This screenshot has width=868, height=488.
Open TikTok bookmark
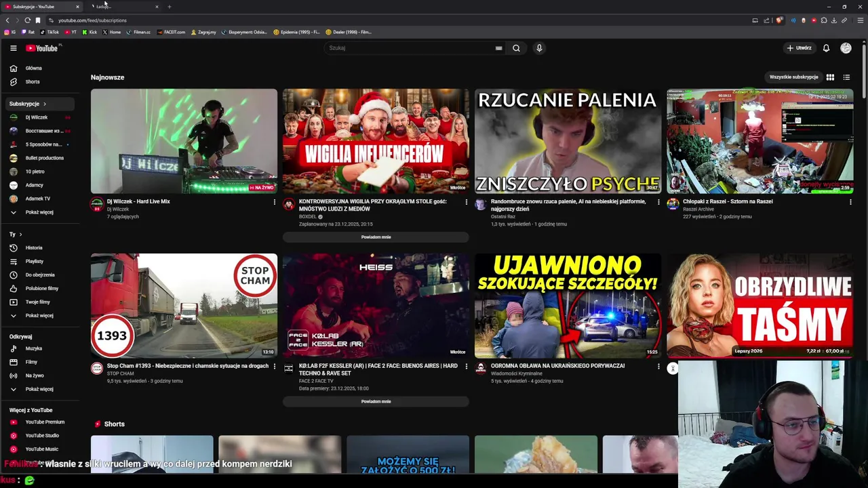point(50,32)
